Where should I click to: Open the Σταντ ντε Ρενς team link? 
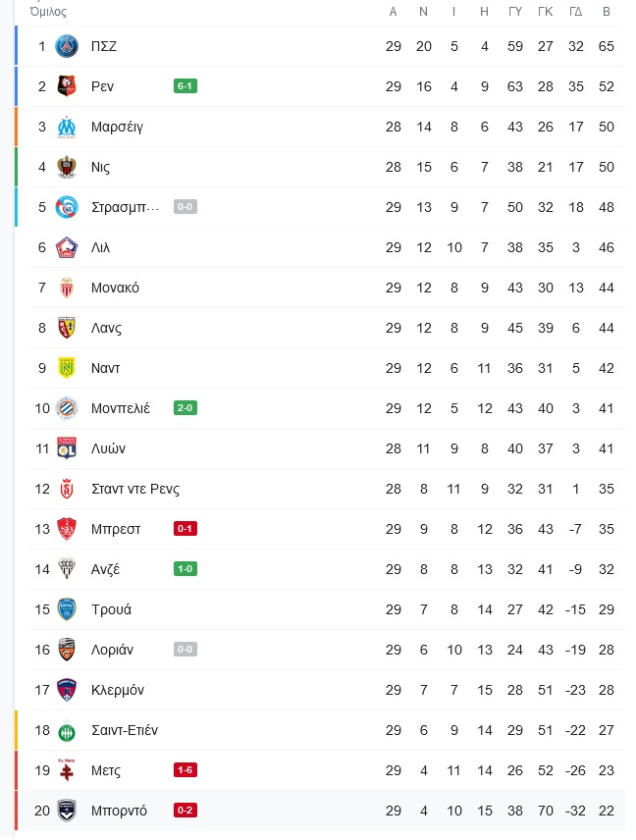click(x=135, y=489)
